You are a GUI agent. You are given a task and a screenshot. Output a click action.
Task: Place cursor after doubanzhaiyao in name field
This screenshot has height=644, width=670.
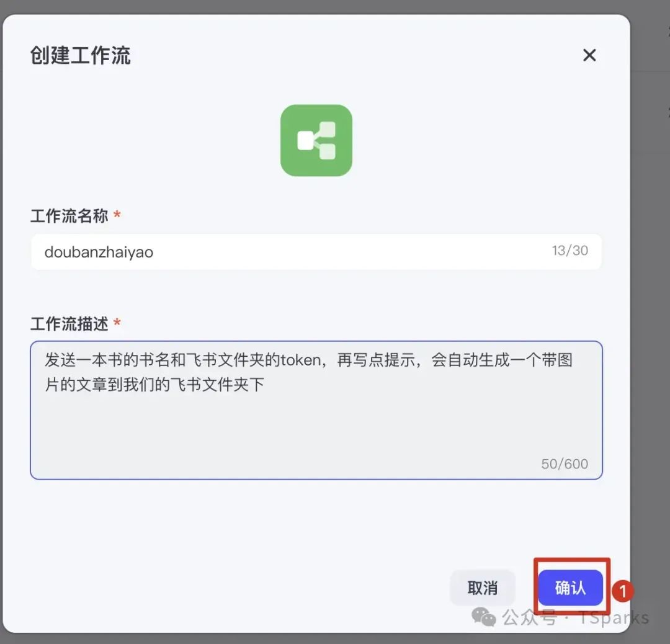point(154,252)
